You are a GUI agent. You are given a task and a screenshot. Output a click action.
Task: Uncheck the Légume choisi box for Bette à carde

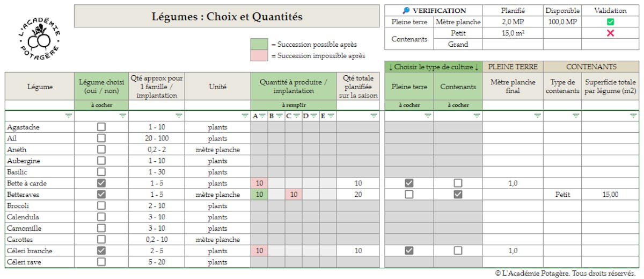[x=101, y=183]
